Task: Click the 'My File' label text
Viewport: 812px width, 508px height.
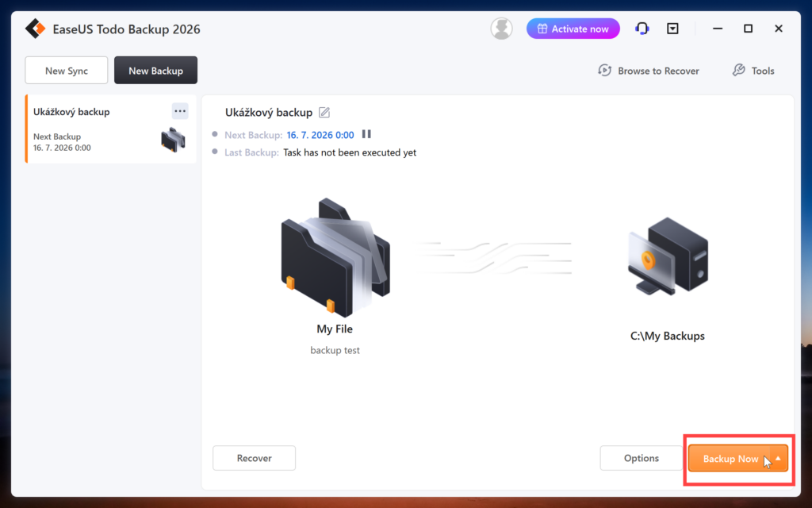Action: click(335, 329)
